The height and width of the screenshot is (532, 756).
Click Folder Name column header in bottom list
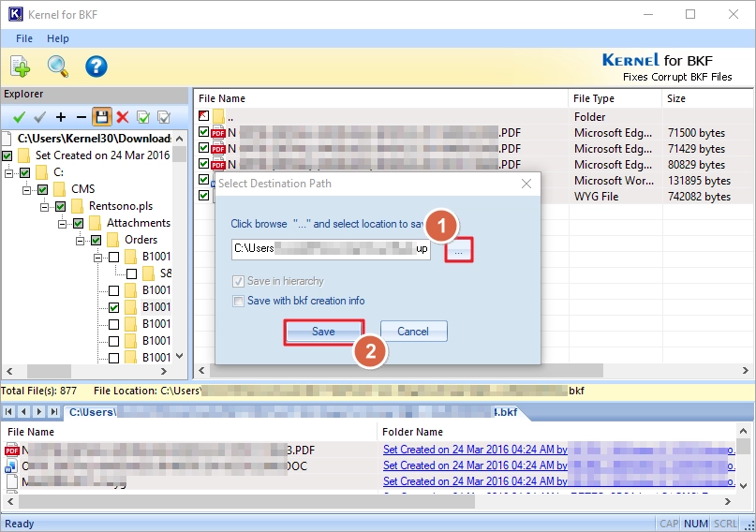(556, 432)
